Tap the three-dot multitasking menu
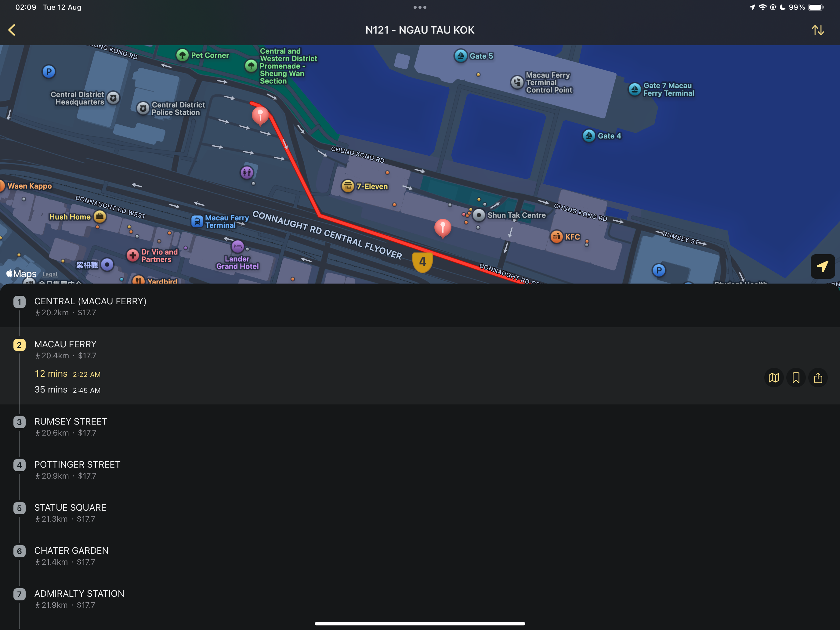Image resolution: width=840 pixels, height=630 pixels. 420,7
